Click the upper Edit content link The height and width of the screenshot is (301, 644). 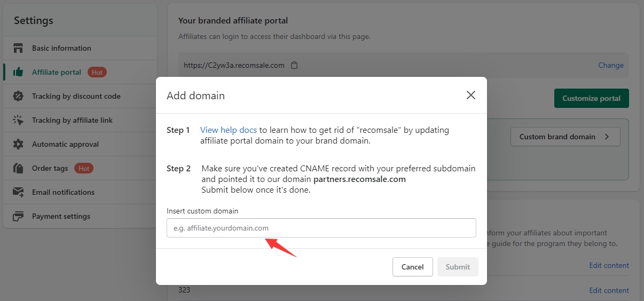click(609, 265)
